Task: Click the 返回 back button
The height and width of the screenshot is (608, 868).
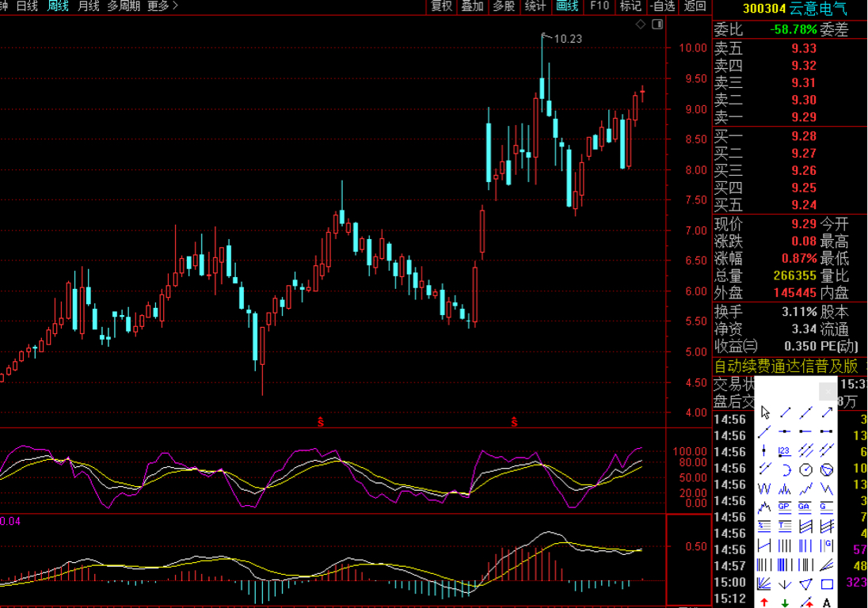Action: (695, 6)
